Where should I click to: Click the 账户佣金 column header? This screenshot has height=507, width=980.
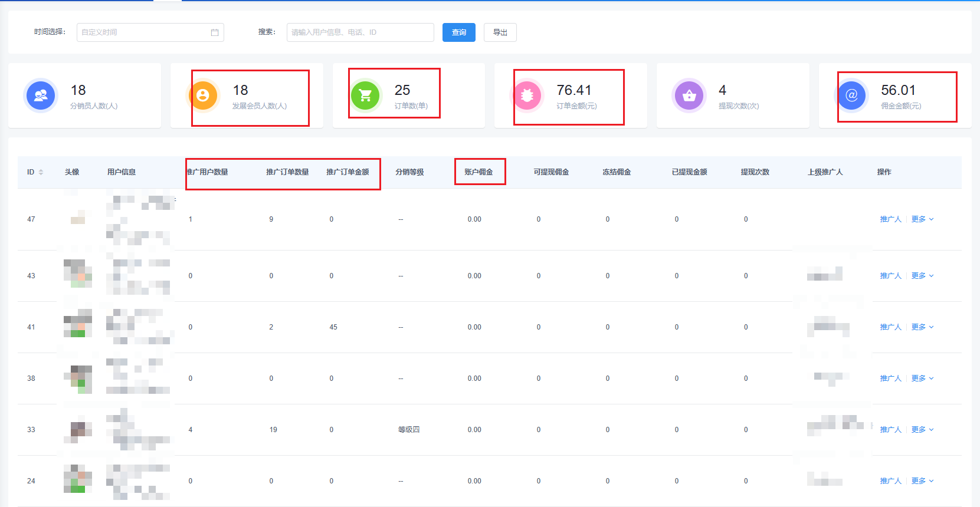coord(478,172)
